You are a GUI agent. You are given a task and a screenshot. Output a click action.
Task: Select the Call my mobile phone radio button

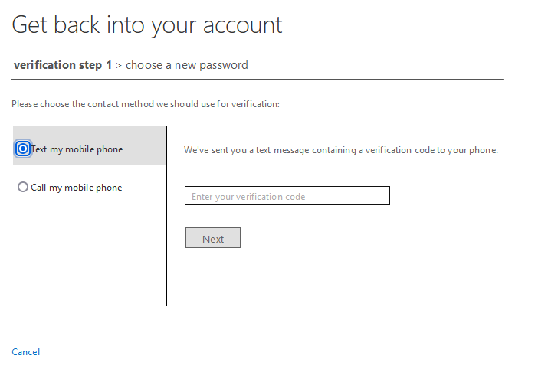(x=23, y=188)
